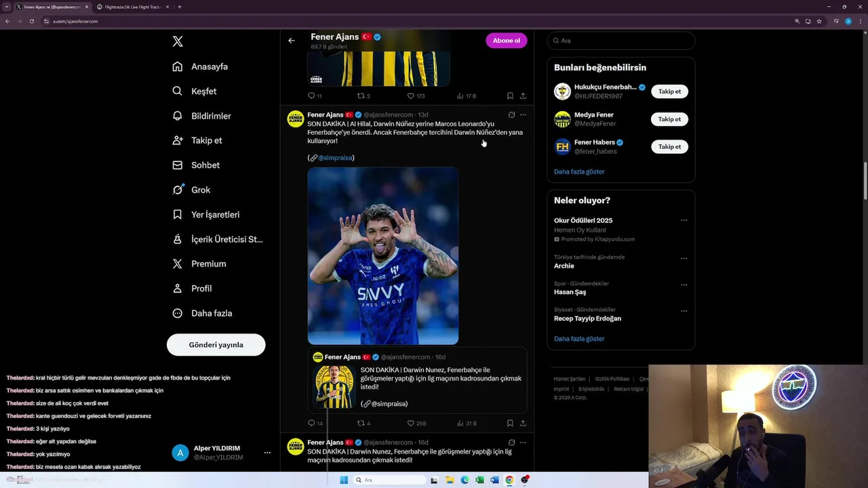Like the Al Hilal post with 258 likes
The image size is (868, 488).
(x=416, y=423)
